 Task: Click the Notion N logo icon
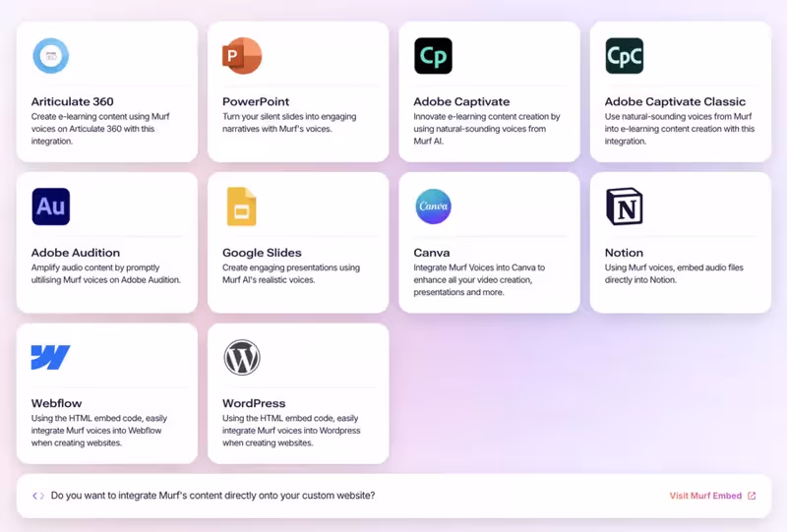pyautogui.click(x=625, y=207)
